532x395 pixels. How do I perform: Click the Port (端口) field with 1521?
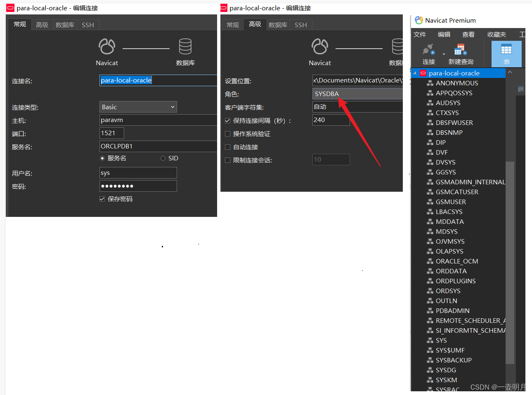(112, 133)
